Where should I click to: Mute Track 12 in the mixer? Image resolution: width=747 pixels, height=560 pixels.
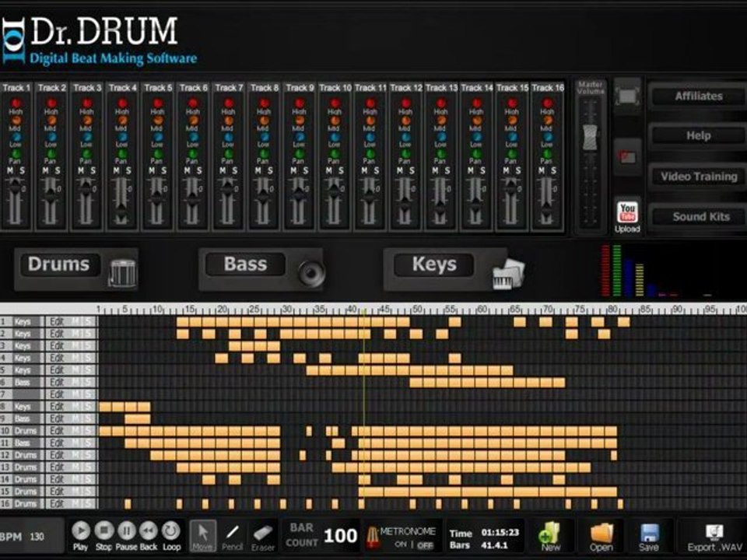399,170
